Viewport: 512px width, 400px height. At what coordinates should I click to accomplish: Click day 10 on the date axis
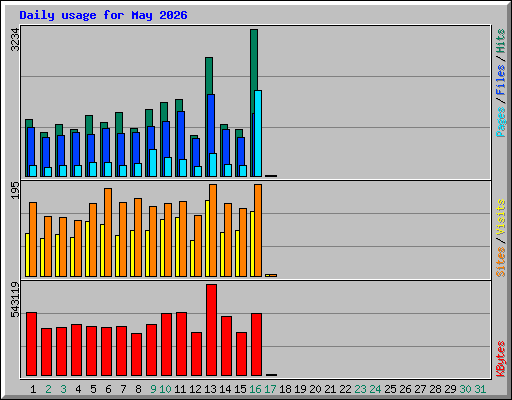click(165, 389)
